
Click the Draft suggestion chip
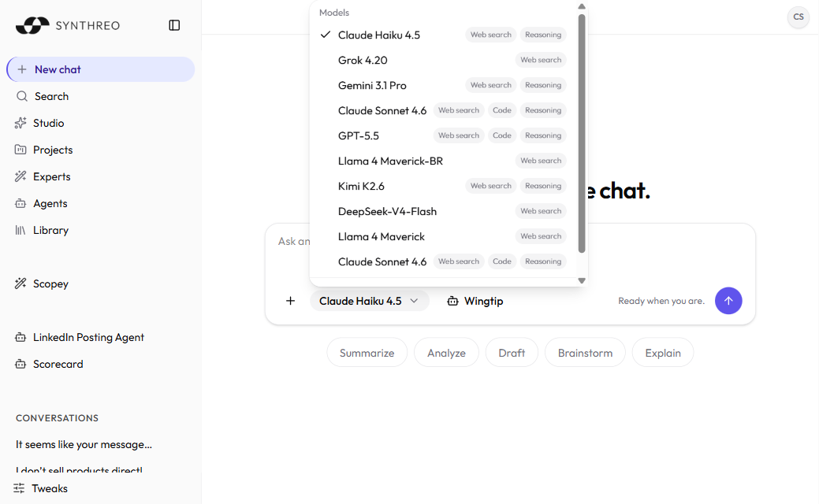tap(512, 353)
